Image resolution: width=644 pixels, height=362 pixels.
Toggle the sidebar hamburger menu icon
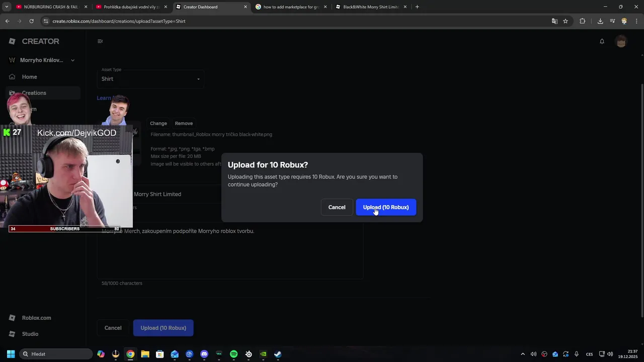tap(100, 41)
